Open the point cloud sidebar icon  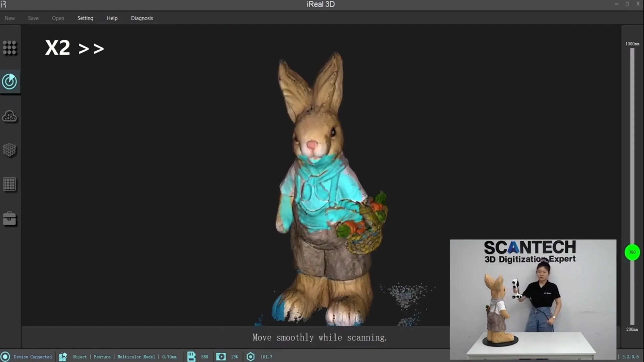(10, 116)
